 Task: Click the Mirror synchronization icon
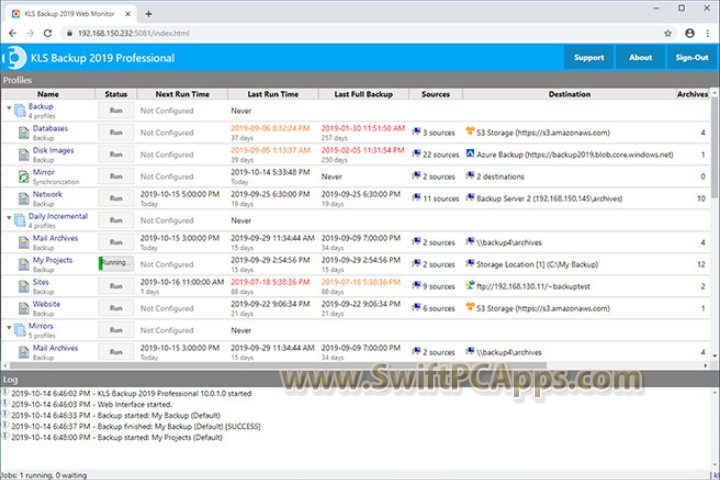[24, 177]
